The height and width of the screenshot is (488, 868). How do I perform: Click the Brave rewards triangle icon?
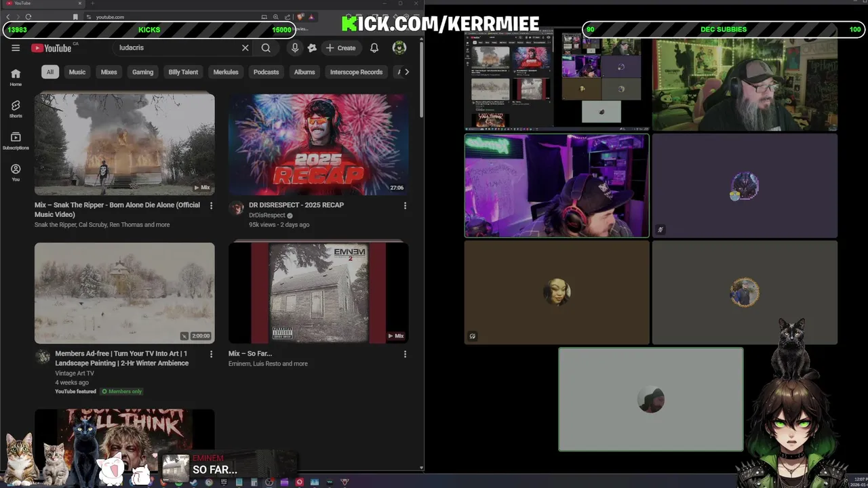pyautogui.click(x=311, y=17)
